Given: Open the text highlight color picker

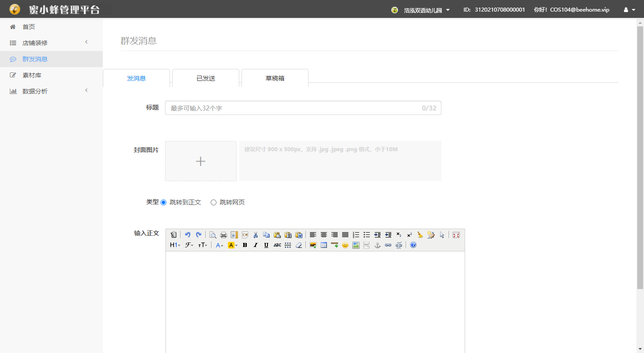Looking at the screenshot, I should (233, 245).
